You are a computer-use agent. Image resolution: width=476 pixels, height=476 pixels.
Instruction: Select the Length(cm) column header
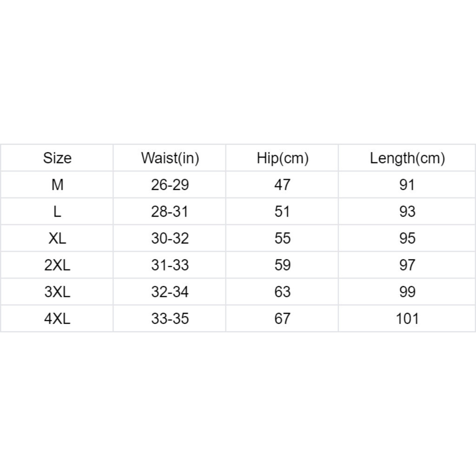click(407, 158)
